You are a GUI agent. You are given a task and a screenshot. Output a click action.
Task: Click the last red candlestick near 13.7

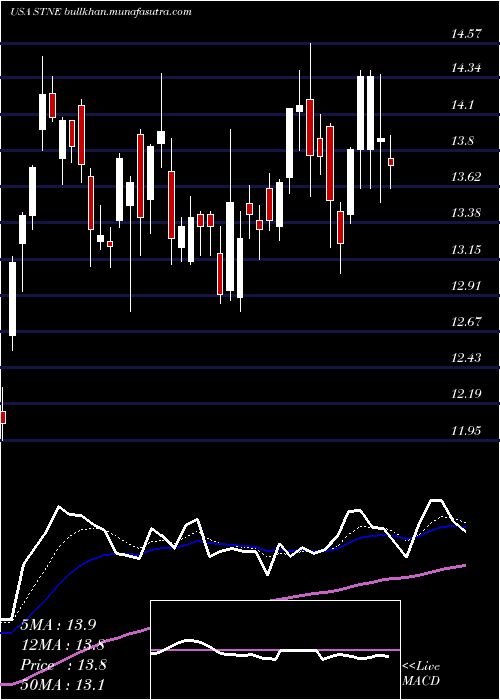point(391,162)
